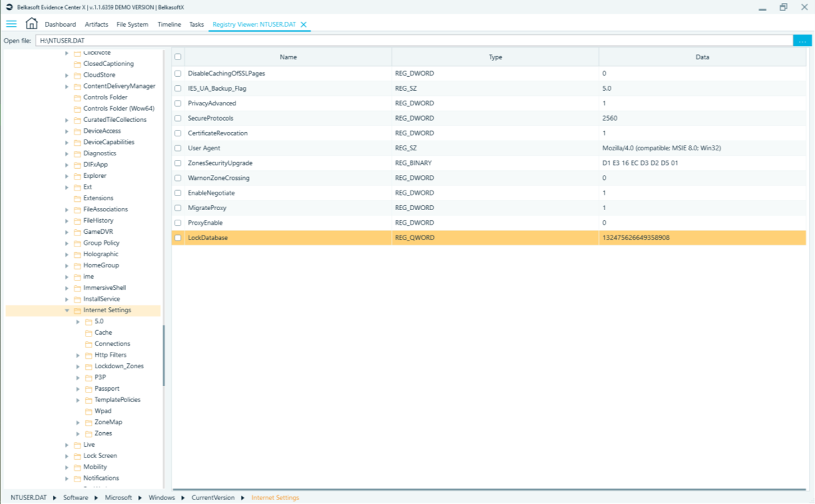
Task: Click the Passport folder icon
Action: [89, 389]
